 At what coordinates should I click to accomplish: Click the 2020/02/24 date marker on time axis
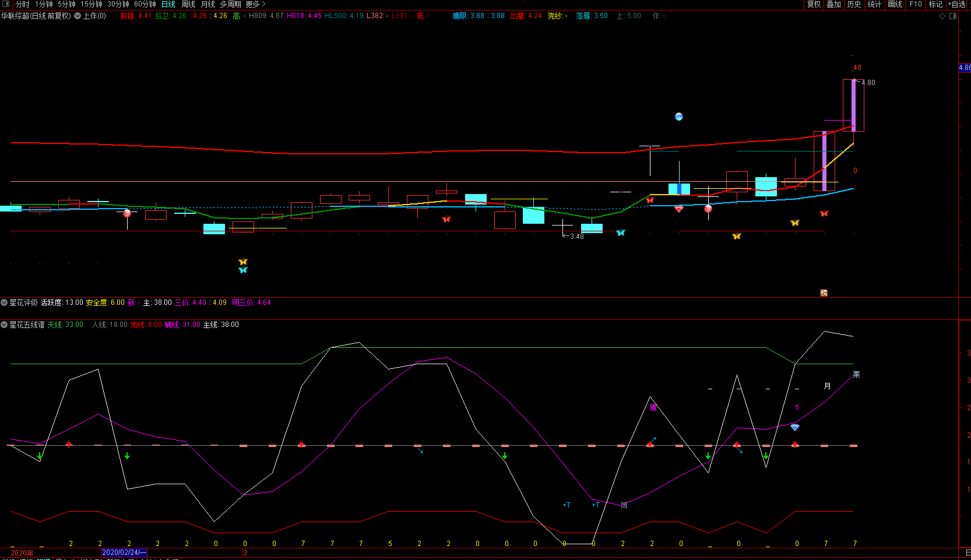click(x=124, y=552)
